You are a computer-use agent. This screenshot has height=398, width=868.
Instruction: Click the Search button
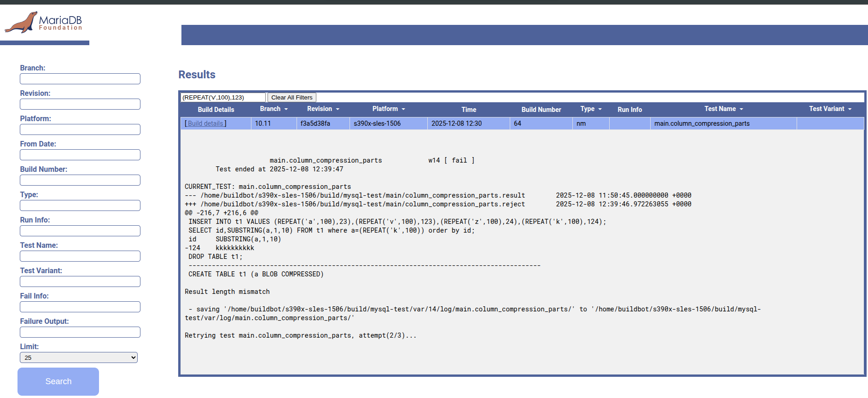click(x=58, y=381)
